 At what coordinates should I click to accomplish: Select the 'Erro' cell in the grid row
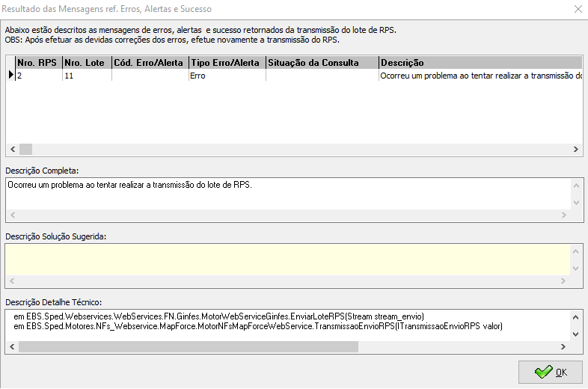(227, 76)
